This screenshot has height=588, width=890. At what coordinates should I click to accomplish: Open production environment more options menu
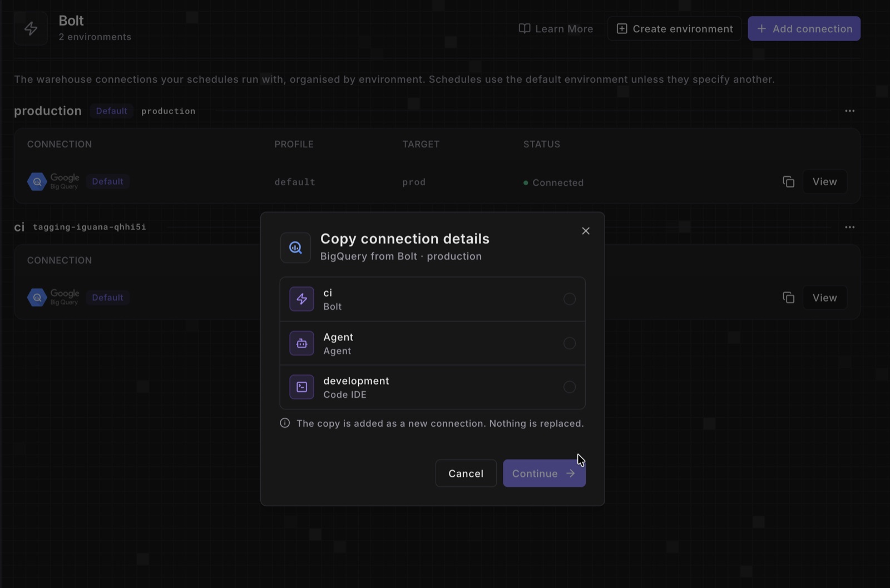pyautogui.click(x=849, y=111)
